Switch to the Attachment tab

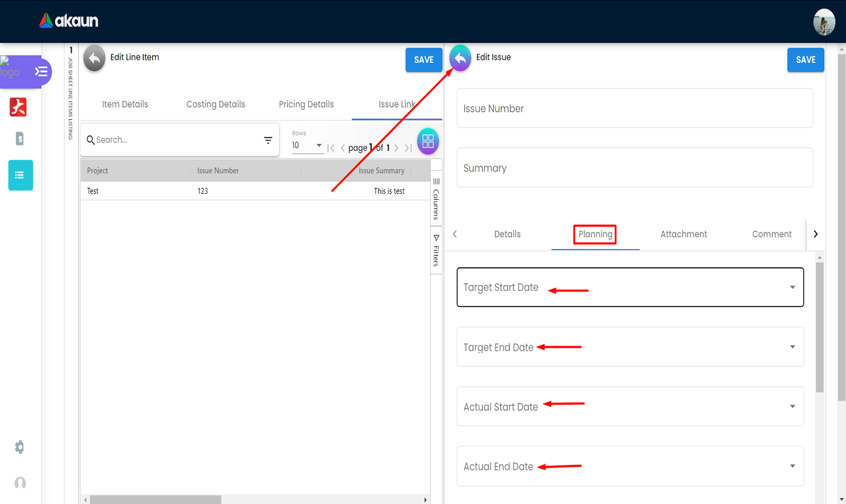(x=683, y=234)
